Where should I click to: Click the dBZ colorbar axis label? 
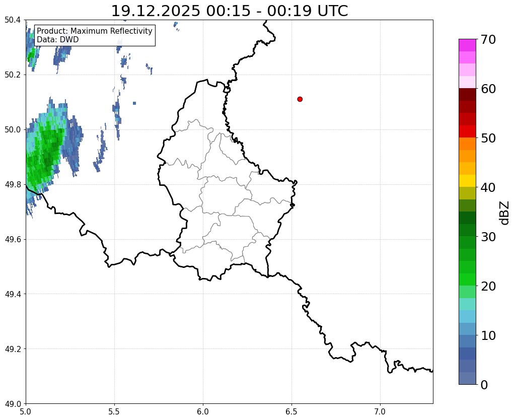[505, 213]
